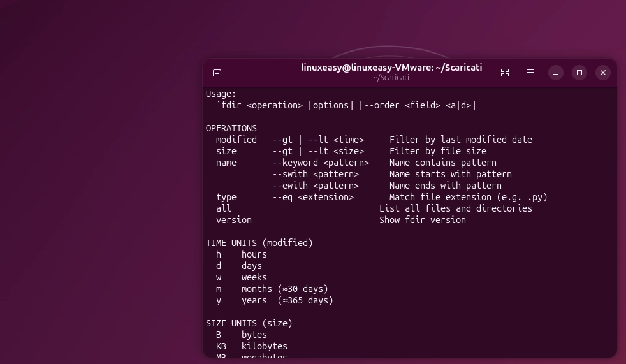The image size is (626, 364).
Task: Click the '--keyword <pattern>' option
Action: click(321, 163)
